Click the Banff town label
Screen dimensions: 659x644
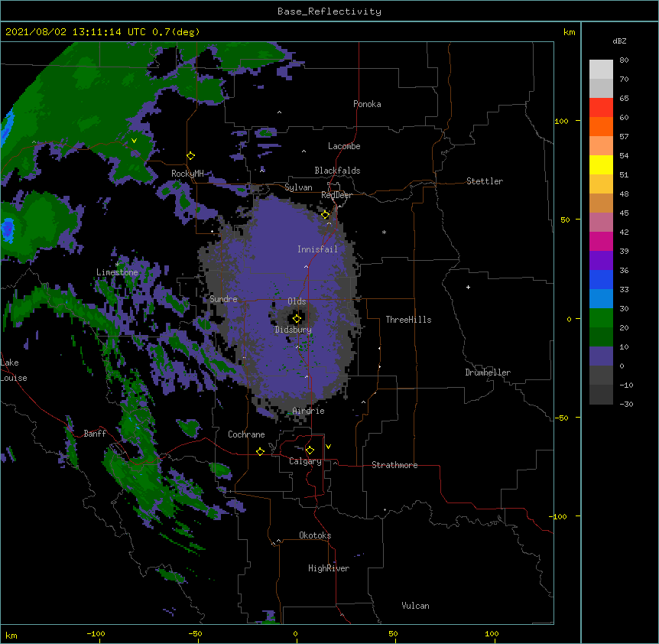95,434
